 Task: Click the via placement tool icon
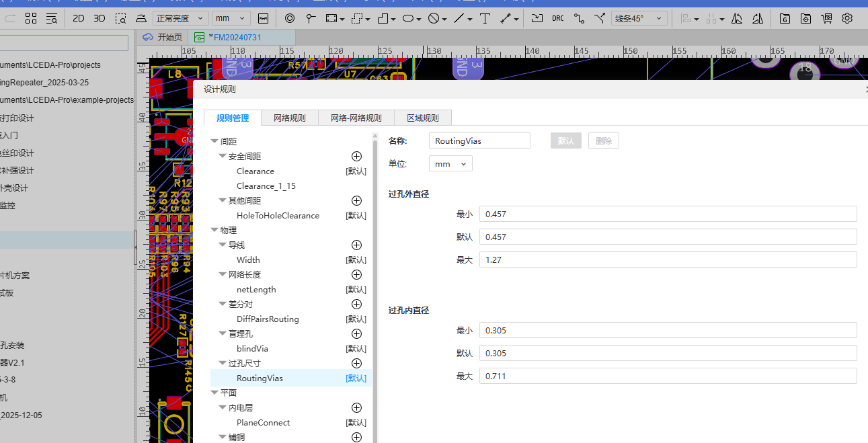290,18
